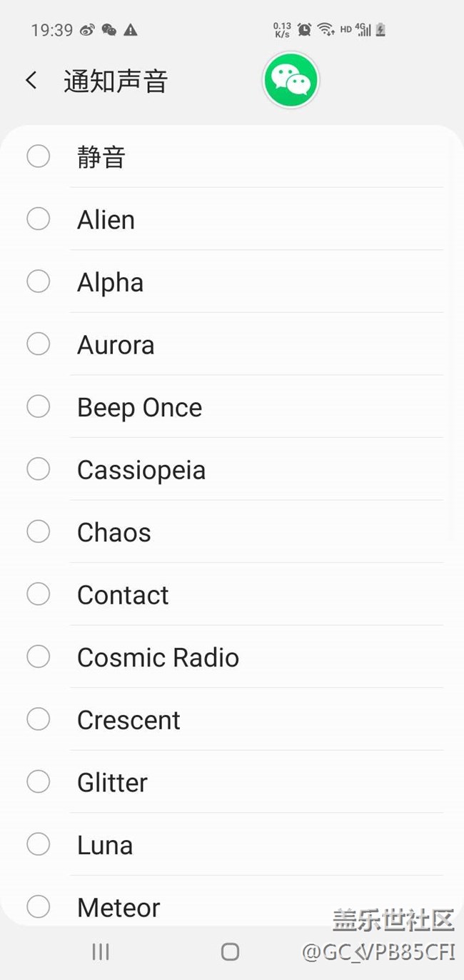Tap the green WeChat app icon
This screenshot has width=464, height=980.
pos(291,81)
